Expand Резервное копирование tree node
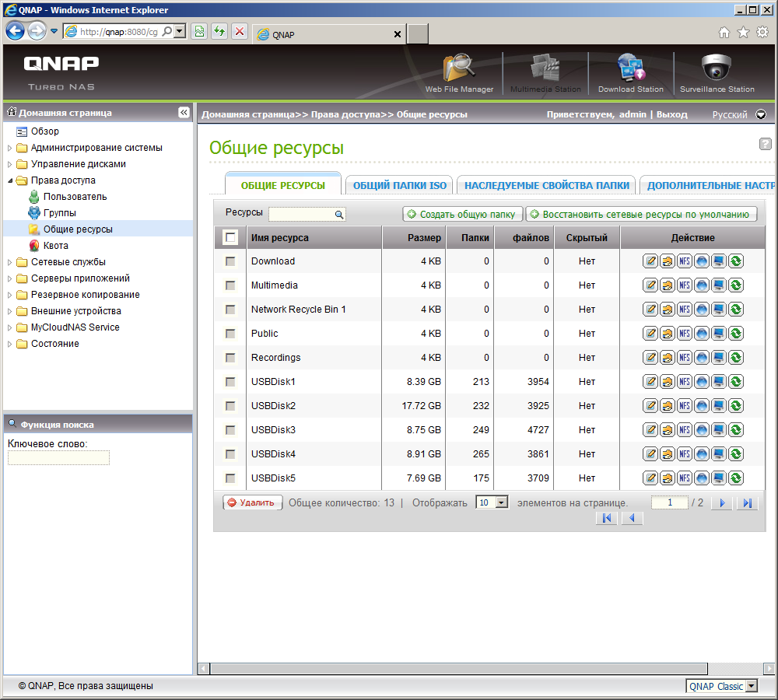Image resolution: width=778 pixels, height=700 pixels. pos(9,295)
